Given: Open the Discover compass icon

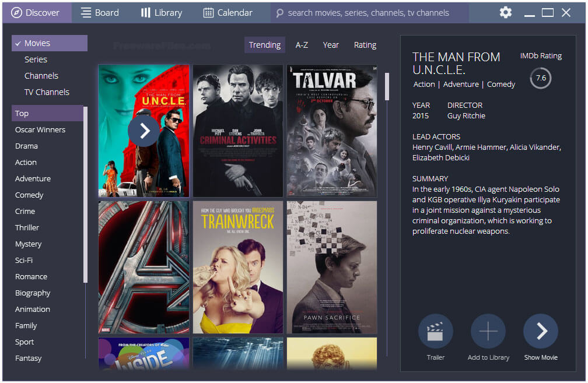Looking at the screenshot, I should [16, 13].
